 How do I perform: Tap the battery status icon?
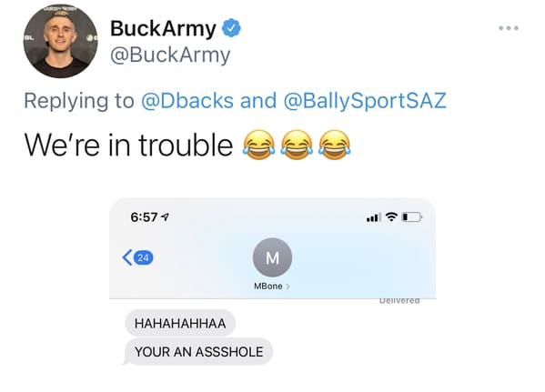[411, 217]
